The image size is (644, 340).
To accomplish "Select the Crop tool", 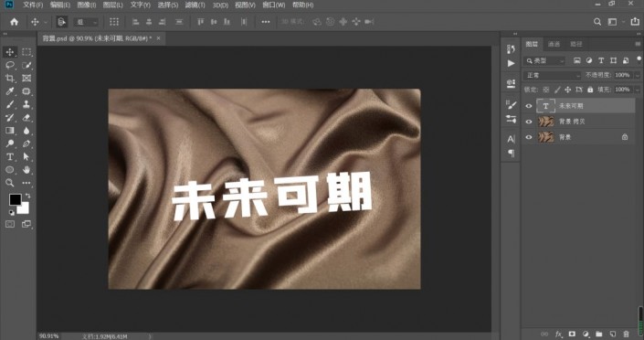I will pyautogui.click(x=10, y=78).
